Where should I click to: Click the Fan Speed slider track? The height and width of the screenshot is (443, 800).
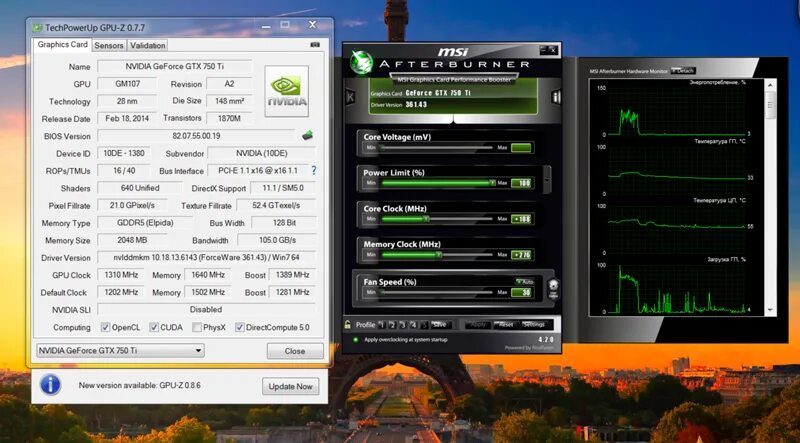coord(437,292)
